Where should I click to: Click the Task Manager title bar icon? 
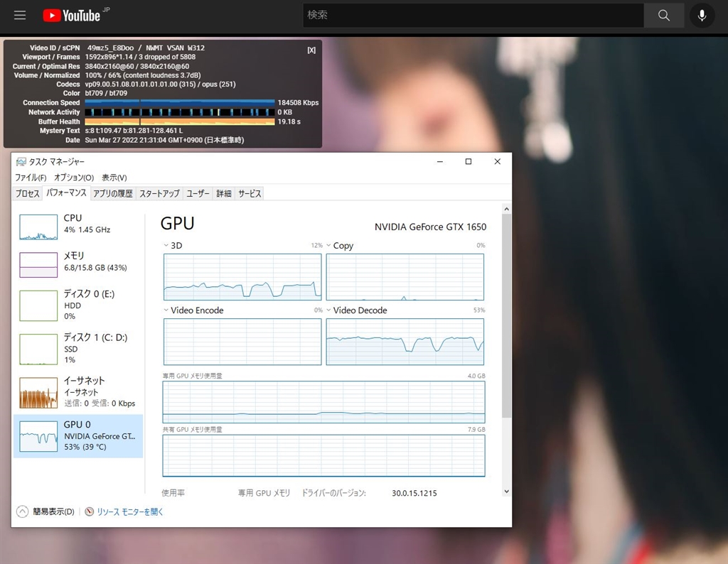pos(21,161)
